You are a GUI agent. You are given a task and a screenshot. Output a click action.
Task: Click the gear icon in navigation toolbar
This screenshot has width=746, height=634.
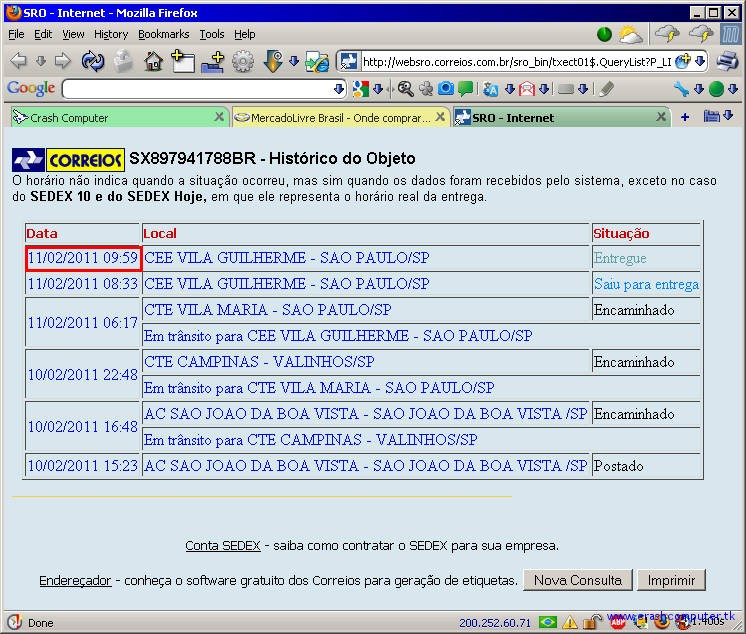[243, 61]
